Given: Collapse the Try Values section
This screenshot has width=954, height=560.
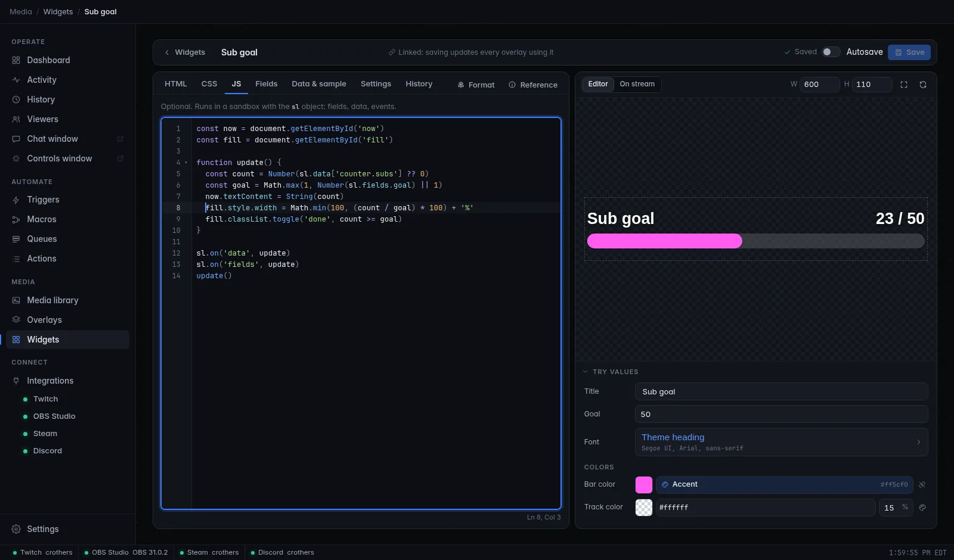Looking at the screenshot, I should click(611, 372).
